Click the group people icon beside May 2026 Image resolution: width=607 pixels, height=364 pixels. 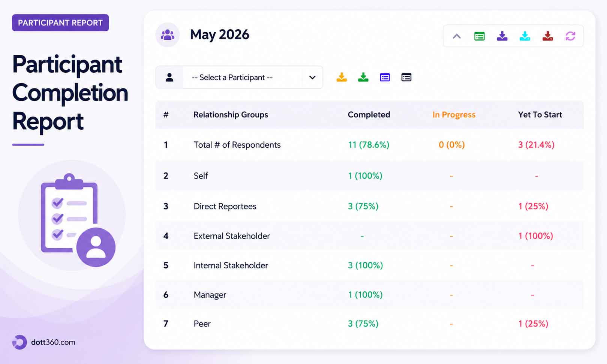coord(167,35)
